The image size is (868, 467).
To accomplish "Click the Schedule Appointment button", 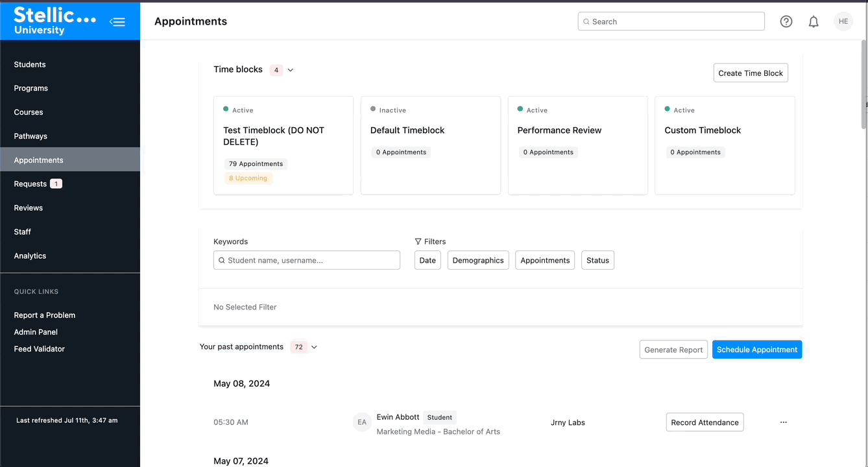I will pyautogui.click(x=757, y=350).
